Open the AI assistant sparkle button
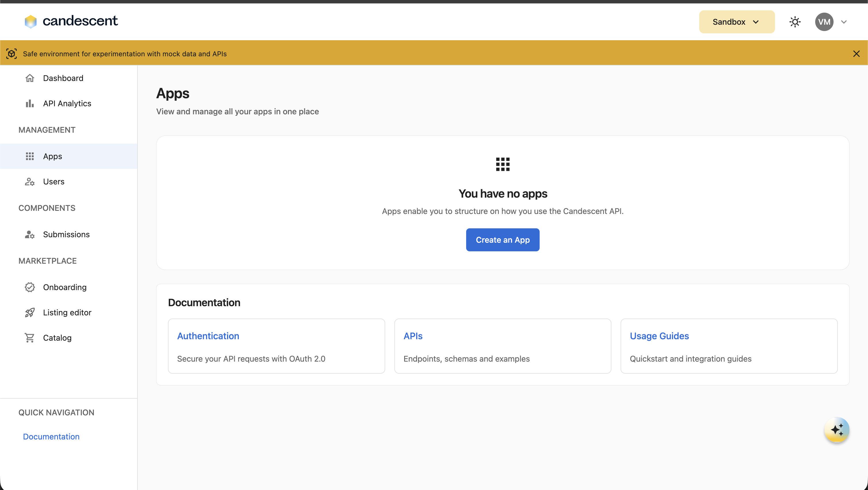The image size is (868, 490). coord(837,430)
